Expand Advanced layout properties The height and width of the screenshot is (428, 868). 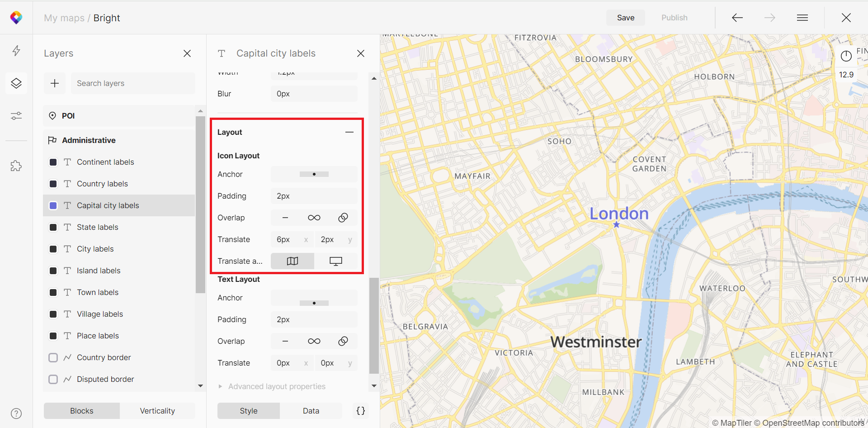pos(276,386)
